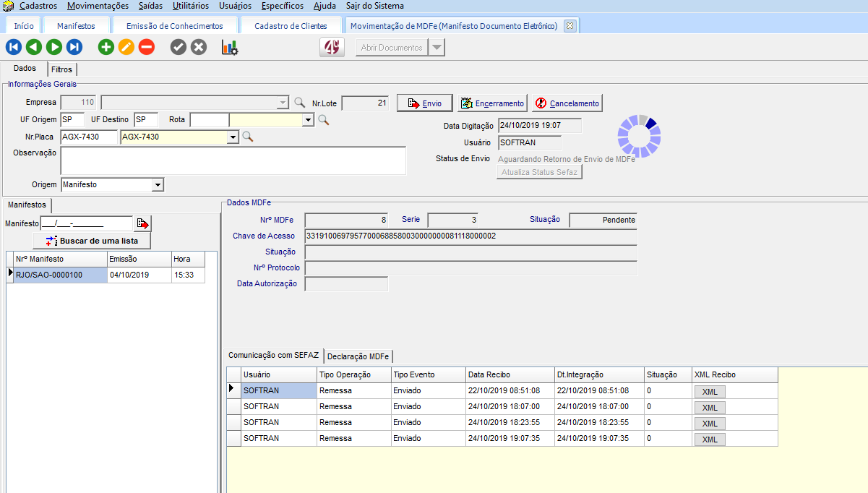
Task: Click magnifier search icon beside Nr.Placa
Action: [248, 137]
